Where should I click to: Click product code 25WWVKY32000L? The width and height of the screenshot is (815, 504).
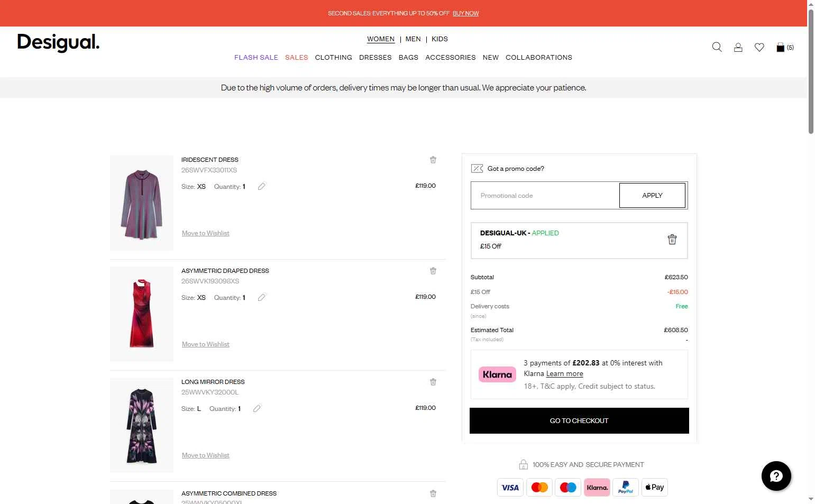coord(210,392)
